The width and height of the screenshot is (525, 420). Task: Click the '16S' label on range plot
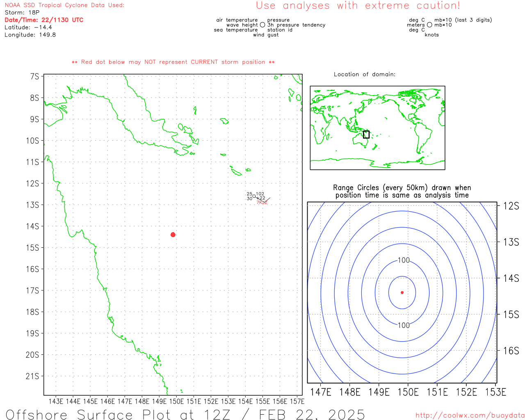511,351
